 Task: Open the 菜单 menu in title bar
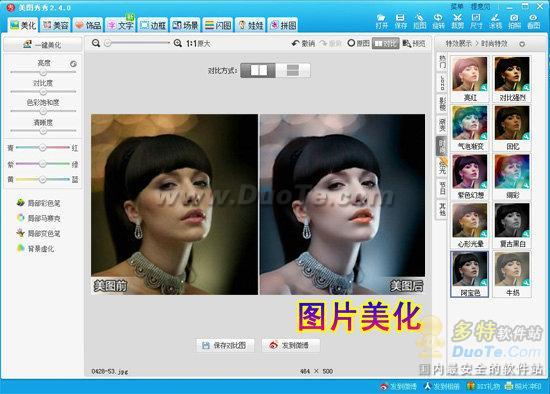(457, 6)
